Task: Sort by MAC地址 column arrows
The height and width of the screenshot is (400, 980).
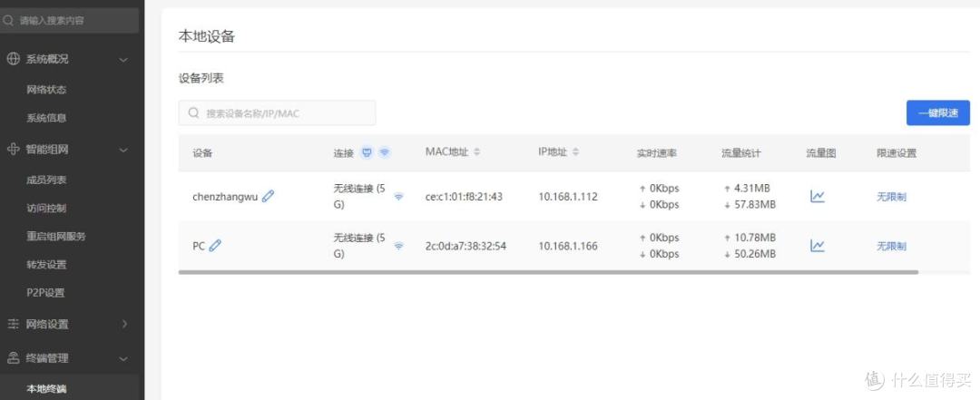Action: point(477,151)
